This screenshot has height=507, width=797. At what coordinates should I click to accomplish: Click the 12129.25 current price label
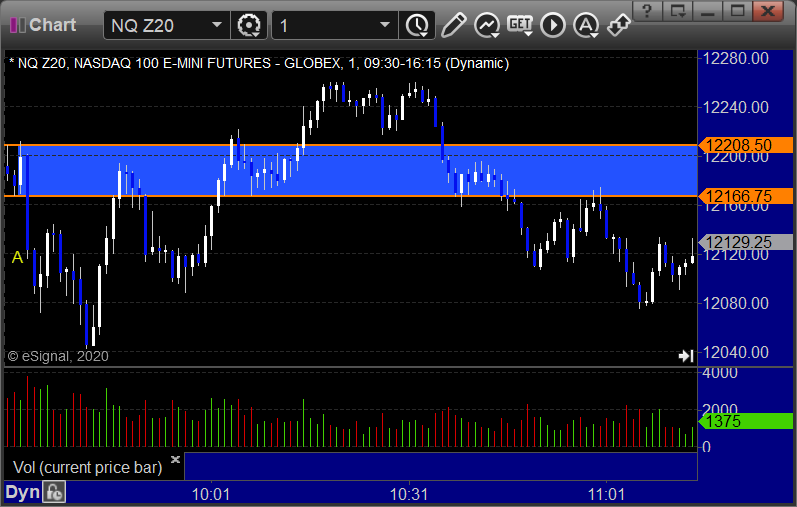[x=745, y=243]
